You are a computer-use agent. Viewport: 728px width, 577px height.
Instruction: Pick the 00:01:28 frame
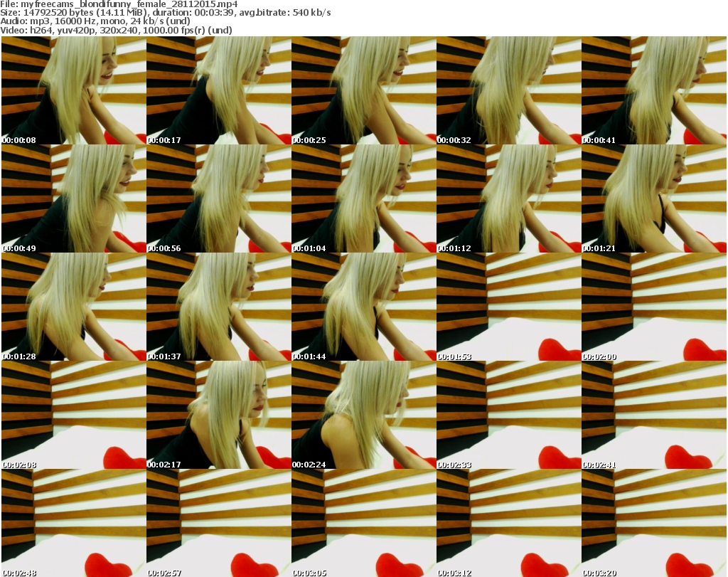[74, 307]
